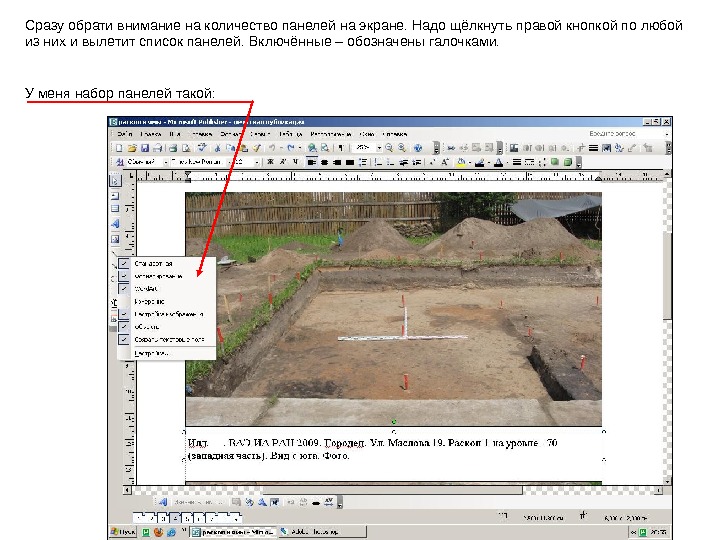Click the Paste clipboard icon
The width and height of the screenshot is (720, 540).
point(244,148)
